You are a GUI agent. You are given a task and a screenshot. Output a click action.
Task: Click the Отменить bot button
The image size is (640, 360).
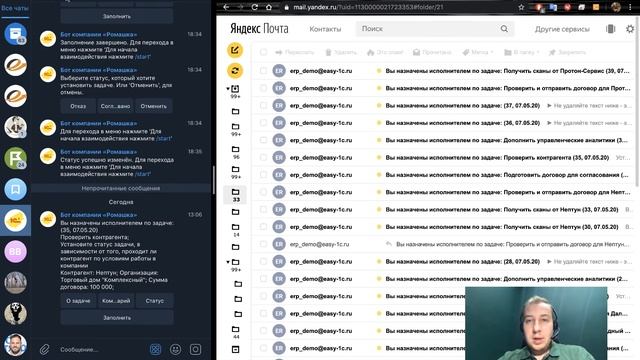pyautogui.click(x=154, y=106)
